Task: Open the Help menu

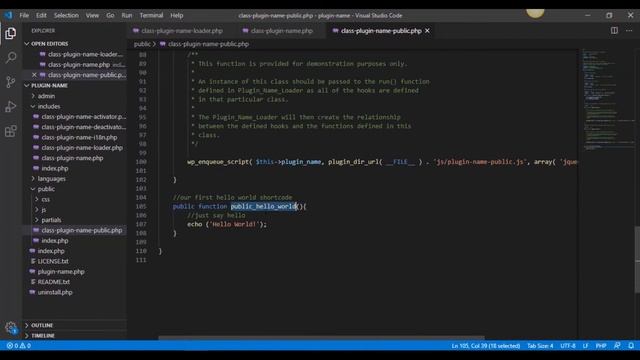Action: point(177,16)
